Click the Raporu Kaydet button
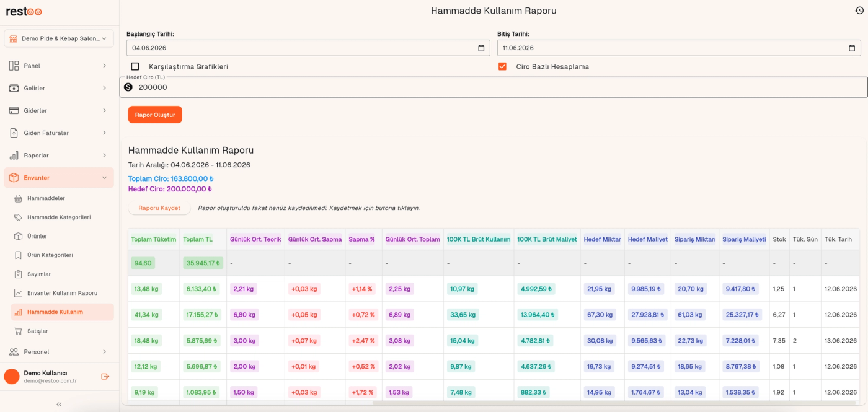 (x=159, y=208)
